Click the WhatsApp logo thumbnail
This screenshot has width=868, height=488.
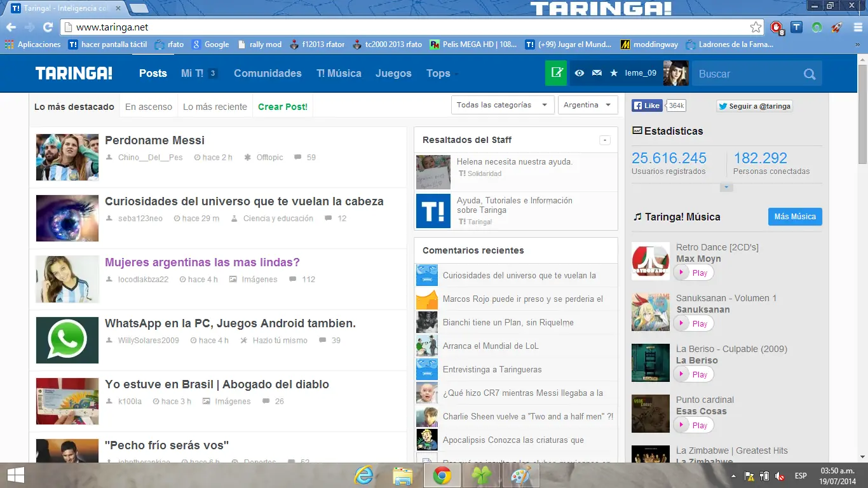(67, 340)
